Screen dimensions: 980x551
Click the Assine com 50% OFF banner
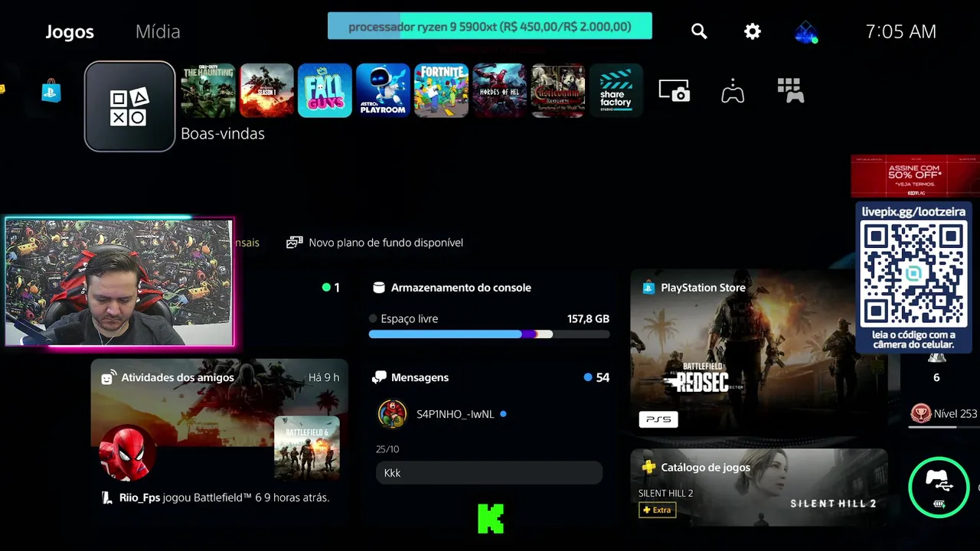(x=915, y=175)
